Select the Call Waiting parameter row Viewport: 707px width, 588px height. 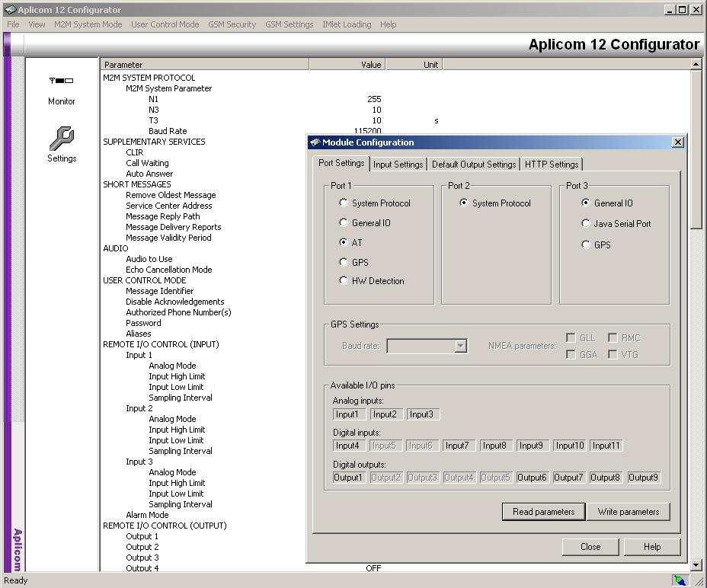coord(148,163)
